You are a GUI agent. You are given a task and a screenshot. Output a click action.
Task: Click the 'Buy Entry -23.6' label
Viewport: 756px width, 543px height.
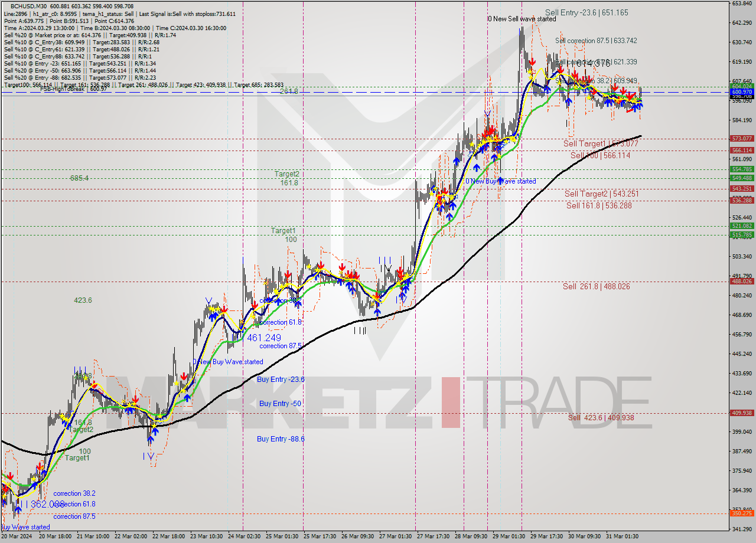[x=281, y=380]
